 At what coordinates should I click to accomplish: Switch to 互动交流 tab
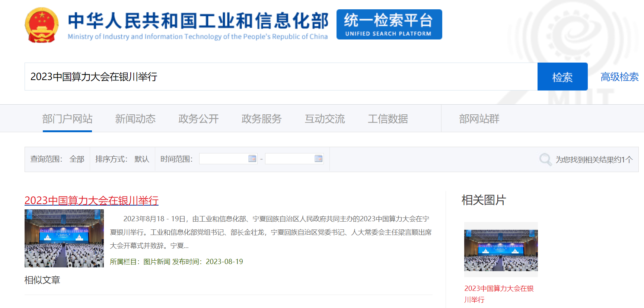pyautogui.click(x=325, y=119)
